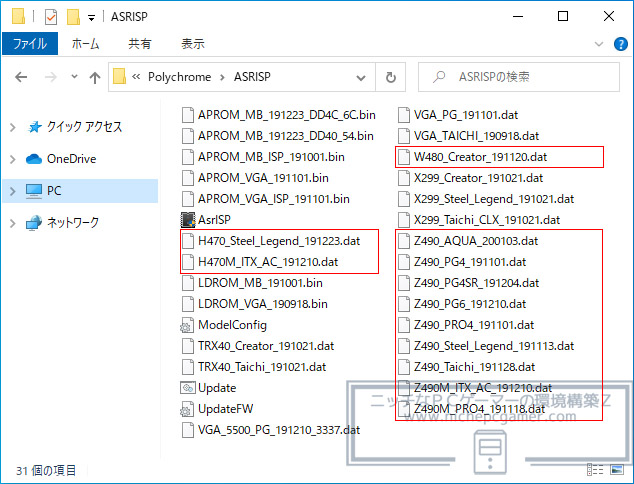Select VGA_PG_191101.dat file
This screenshot has width=634, height=484.
458,115
